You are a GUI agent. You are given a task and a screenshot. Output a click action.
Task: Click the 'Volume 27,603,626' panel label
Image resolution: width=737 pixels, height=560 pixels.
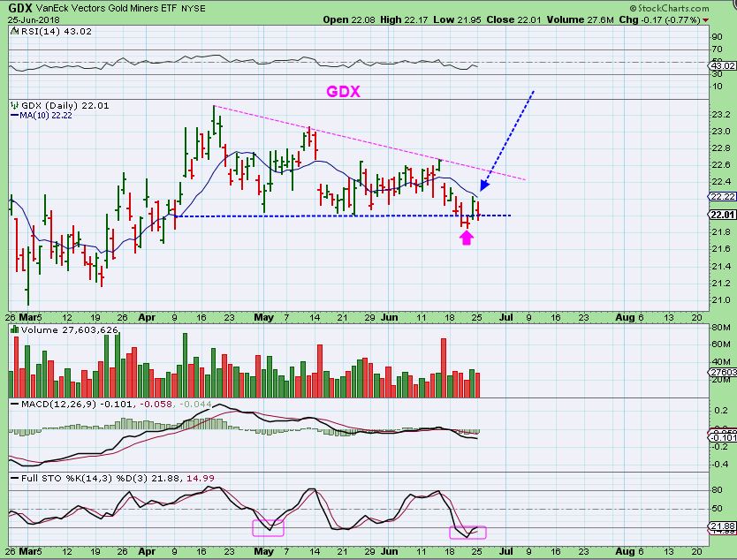(70, 329)
